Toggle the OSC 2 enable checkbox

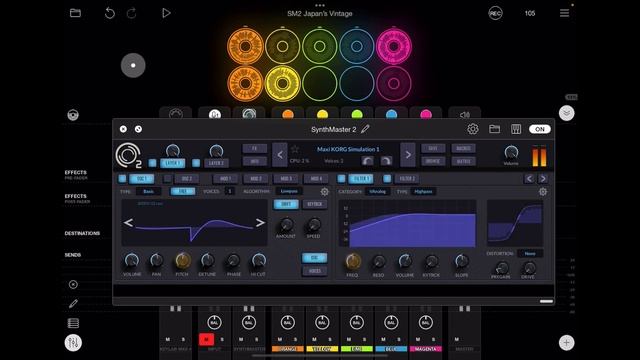(167, 178)
